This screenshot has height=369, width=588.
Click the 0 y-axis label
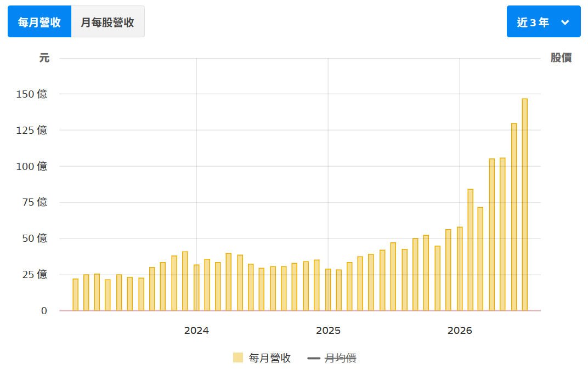pos(44,310)
